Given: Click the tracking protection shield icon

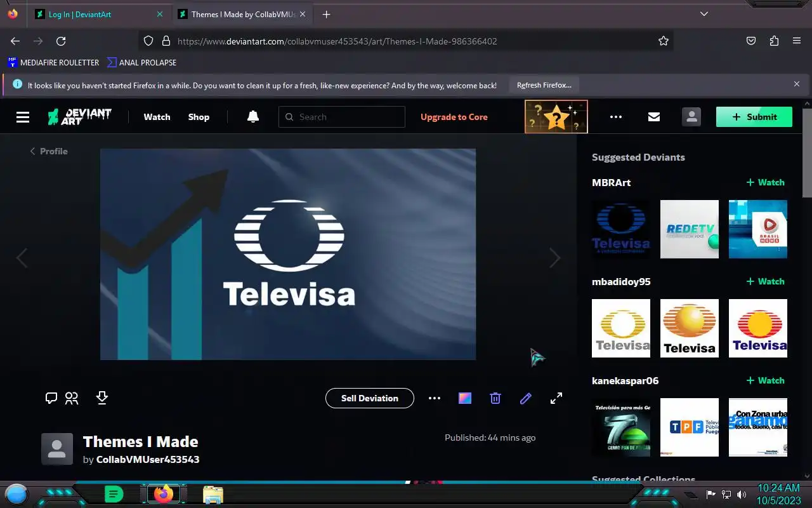Looking at the screenshot, I should 148,41.
